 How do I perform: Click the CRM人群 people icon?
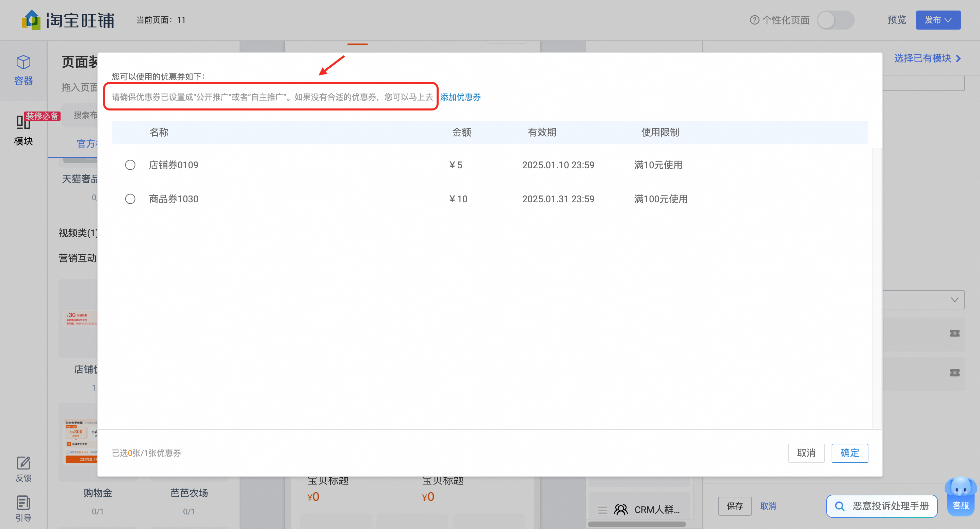coord(621,509)
